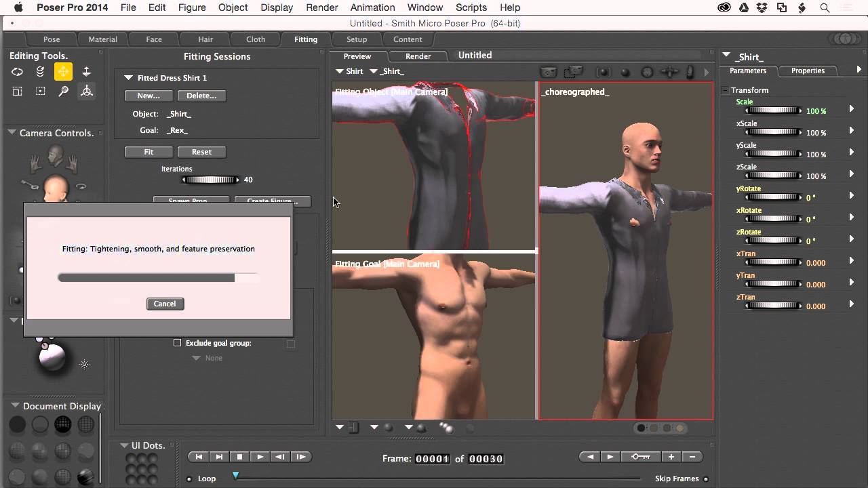Click the vertical capsule icon in preview toolbar
This screenshot has width=868, height=488.
click(x=690, y=72)
